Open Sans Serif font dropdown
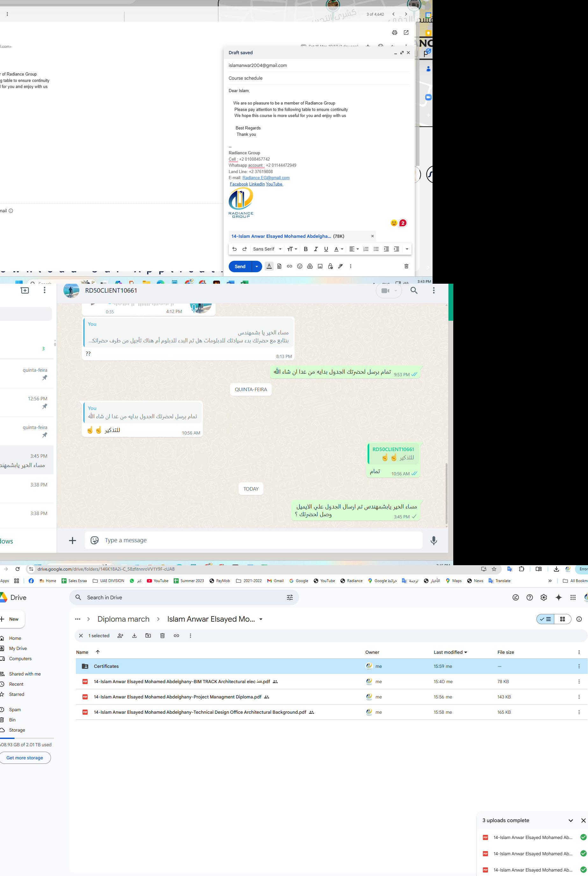 pyautogui.click(x=267, y=249)
